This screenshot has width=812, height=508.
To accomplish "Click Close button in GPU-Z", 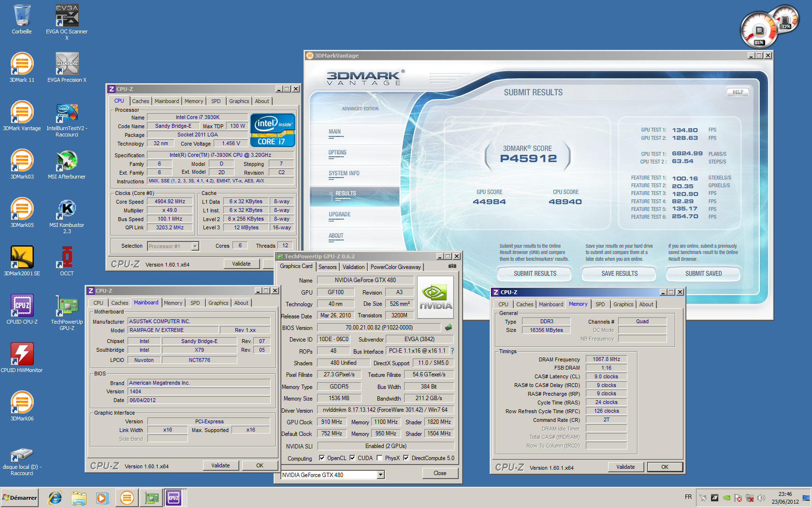I will (440, 473).
